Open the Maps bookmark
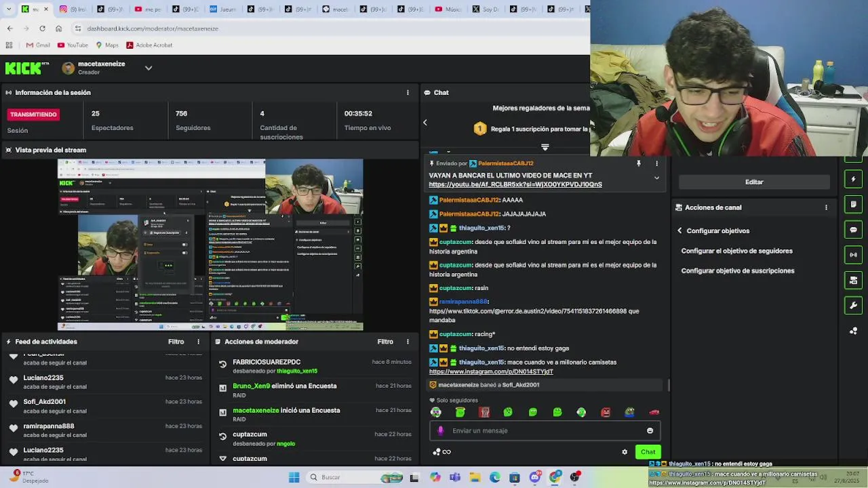This screenshot has width=868, height=488. 107,45
